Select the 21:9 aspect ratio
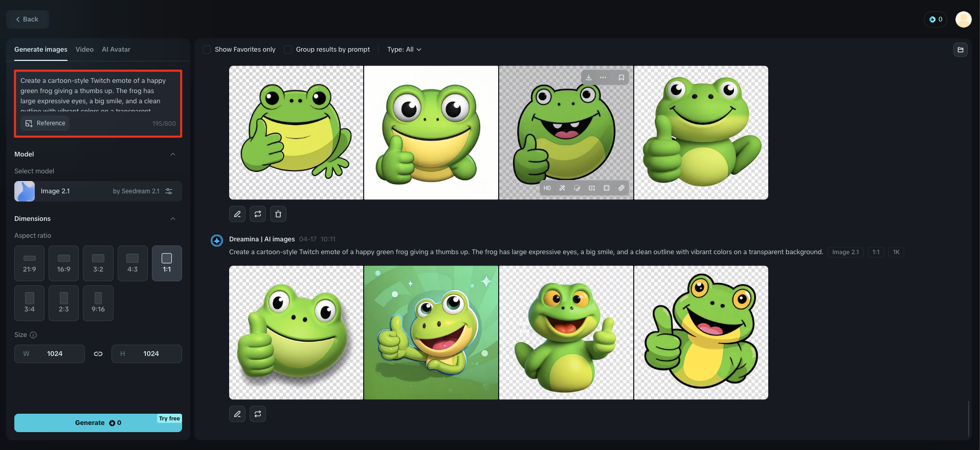This screenshot has width=980, height=450. [x=30, y=263]
